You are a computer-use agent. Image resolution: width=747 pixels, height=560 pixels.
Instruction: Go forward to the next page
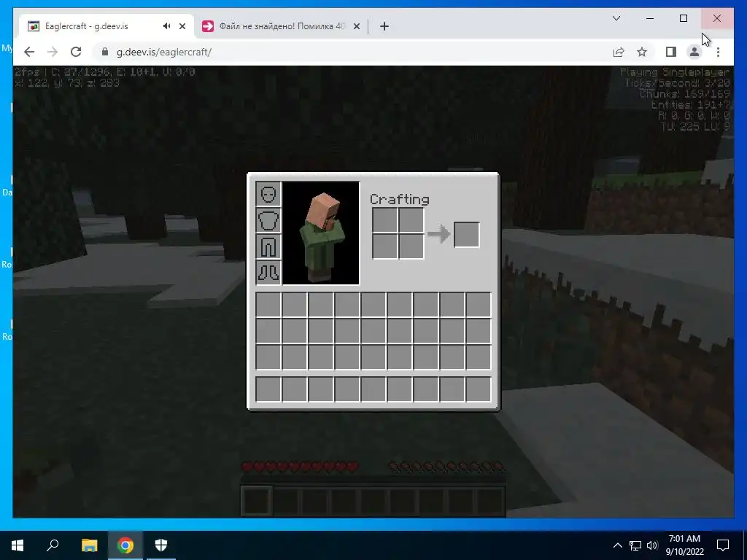(53, 52)
